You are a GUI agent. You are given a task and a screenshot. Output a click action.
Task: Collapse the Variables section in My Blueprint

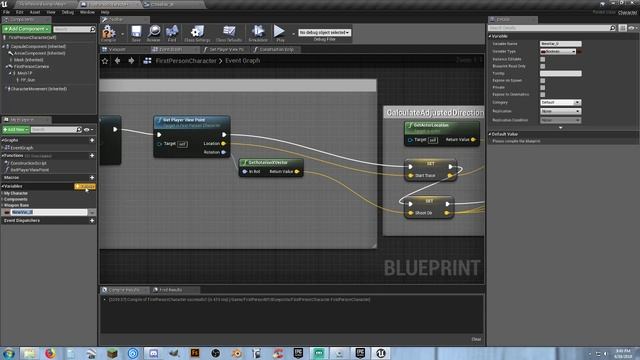(2, 186)
